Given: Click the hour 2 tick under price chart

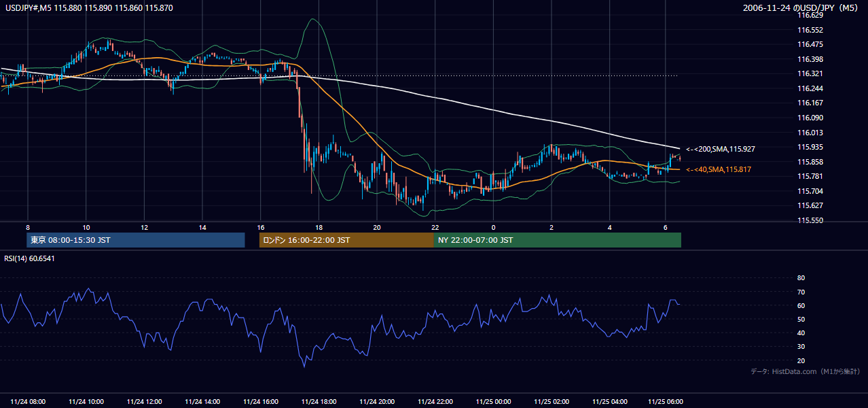Looking at the screenshot, I should 551,227.
